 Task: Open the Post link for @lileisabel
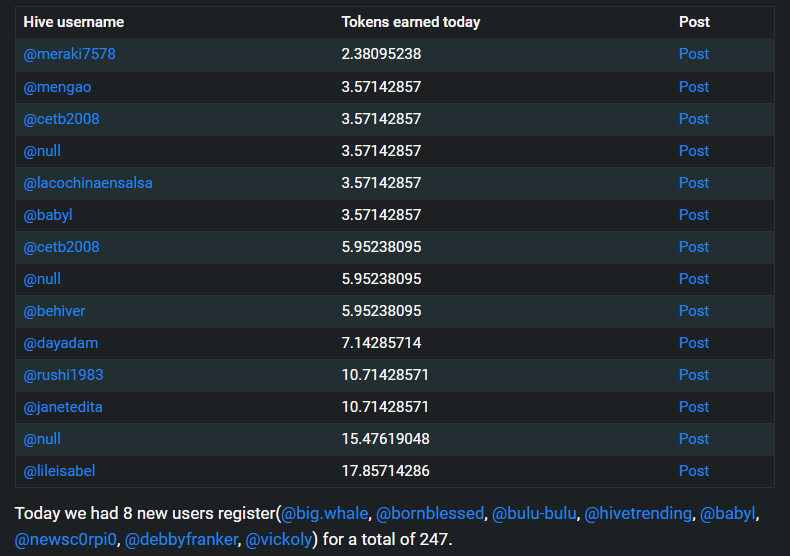point(694,471)
